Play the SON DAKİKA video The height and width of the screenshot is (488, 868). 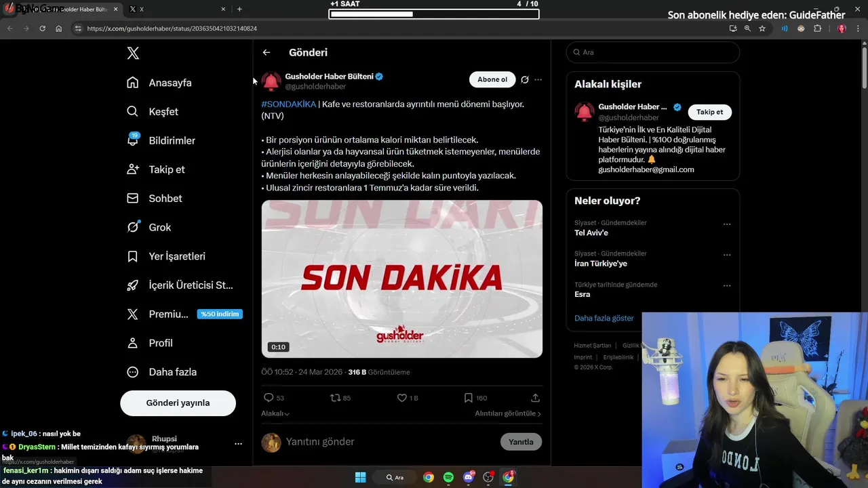point(402,279)
